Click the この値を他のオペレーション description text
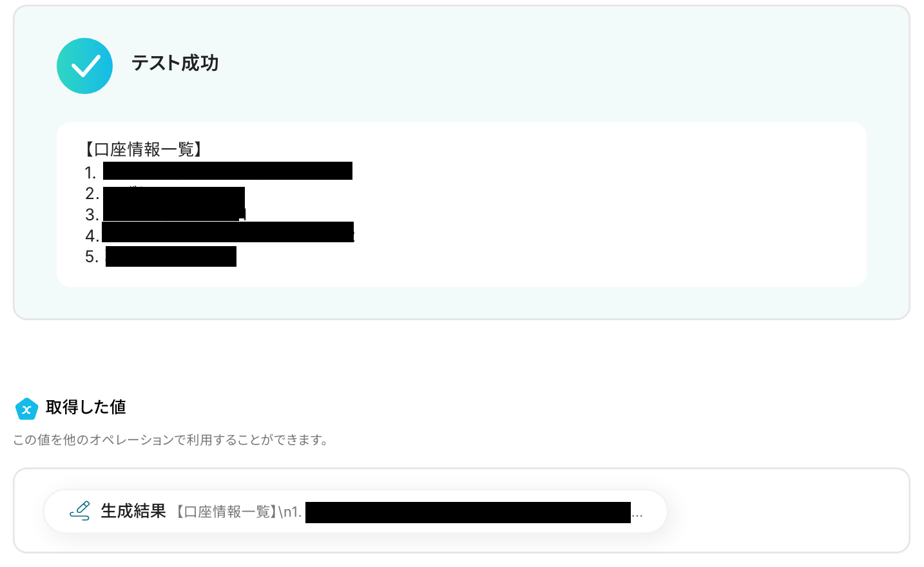The width and height of the screenshot is (924, 567). pos(171,440)
